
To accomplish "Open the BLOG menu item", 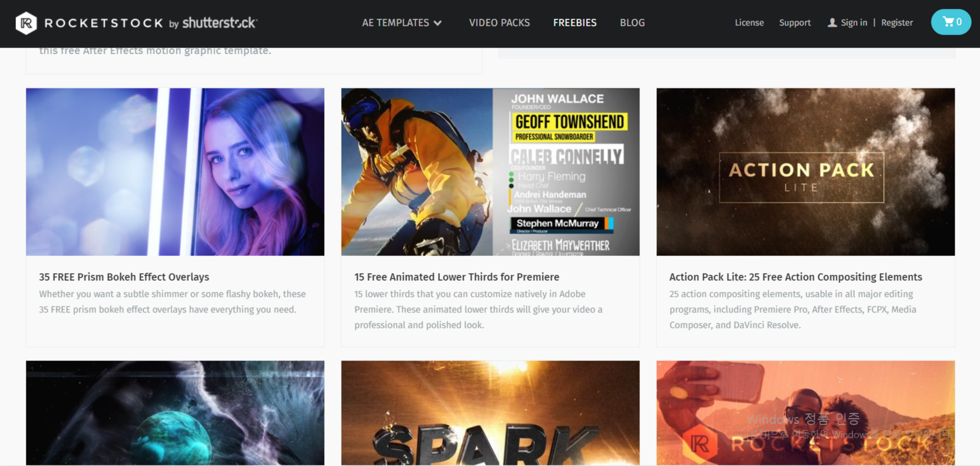I will tap(632, 23).
